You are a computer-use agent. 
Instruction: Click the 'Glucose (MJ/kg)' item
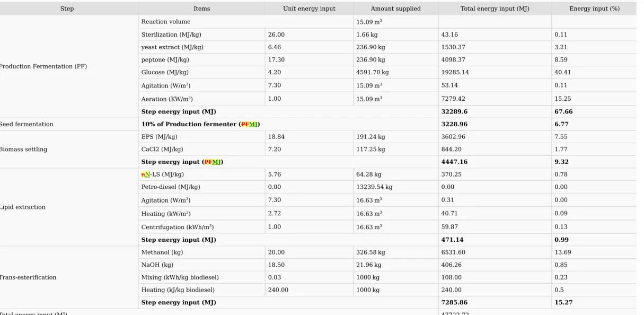pos(164,72)
